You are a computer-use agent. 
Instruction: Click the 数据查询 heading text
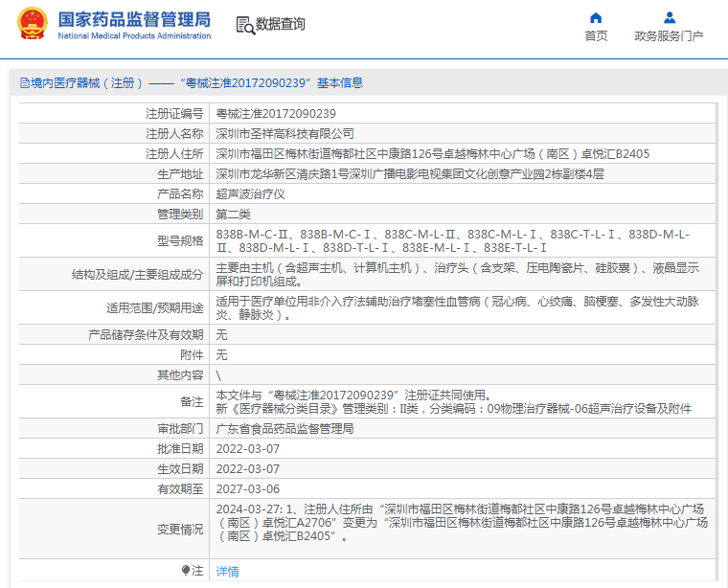pyautogui.click(x=280, y=24)
